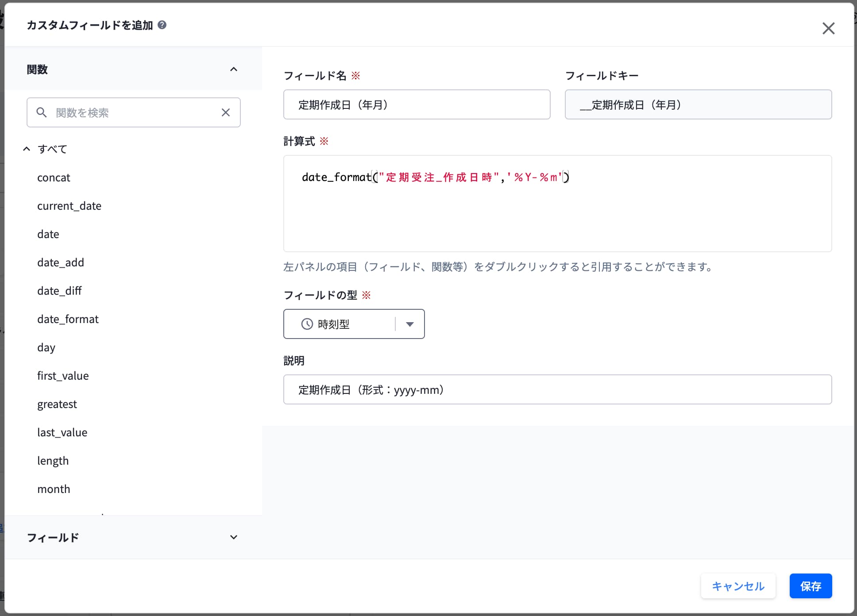Click the 計算式 label
The image size is (857, 616).
299,141
